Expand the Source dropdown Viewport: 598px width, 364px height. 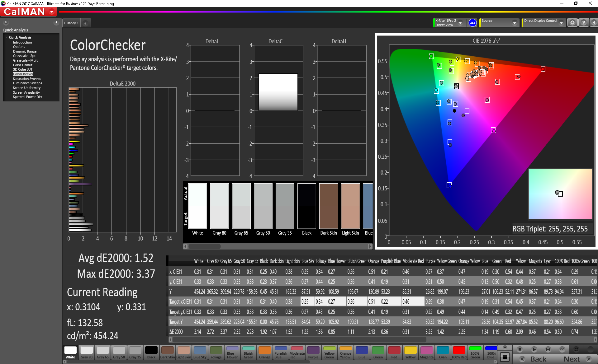515,23
